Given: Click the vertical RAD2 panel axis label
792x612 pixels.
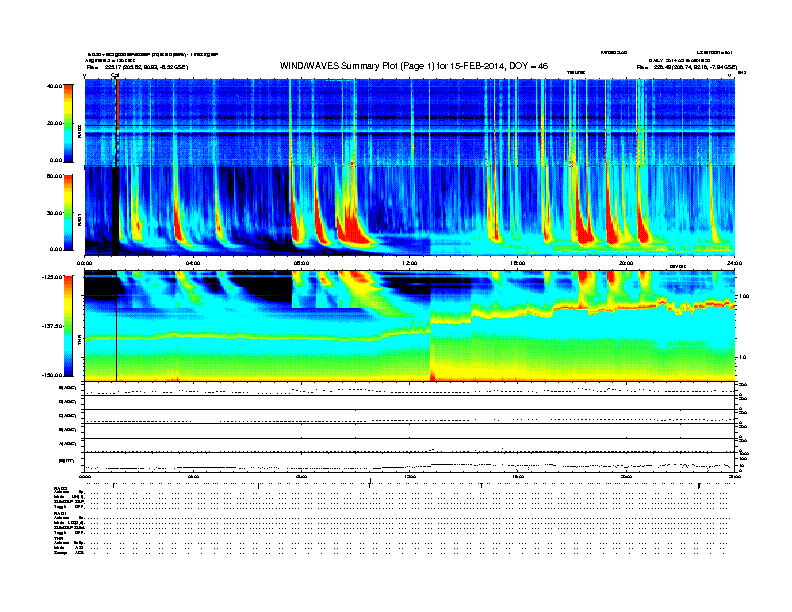Looking at the screenshot, I should click(79, 132).
